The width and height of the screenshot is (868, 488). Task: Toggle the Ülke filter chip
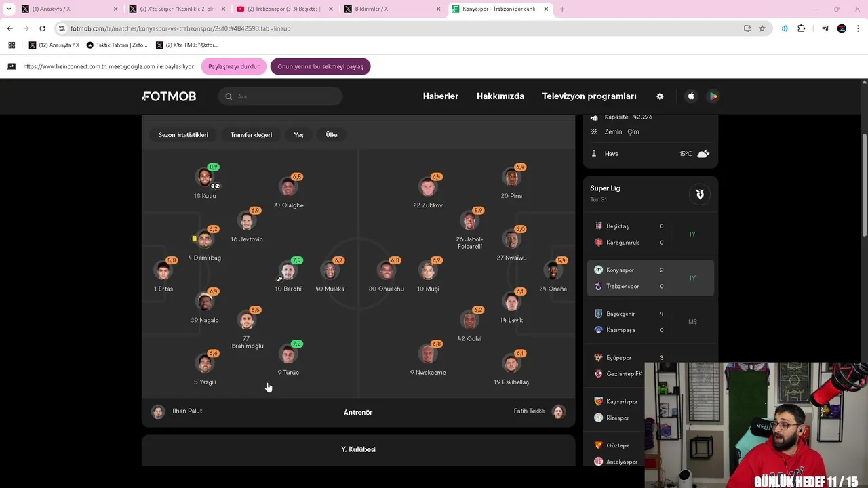pos(332,135)
